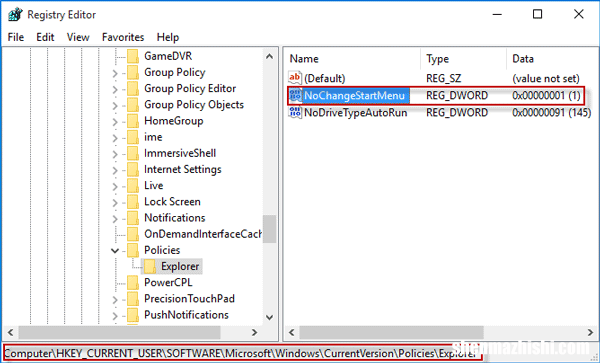This screenshot has width=600, height=363.
Task: Expand the PrecisionTouchPad key
Action: (x=115, y=299)
